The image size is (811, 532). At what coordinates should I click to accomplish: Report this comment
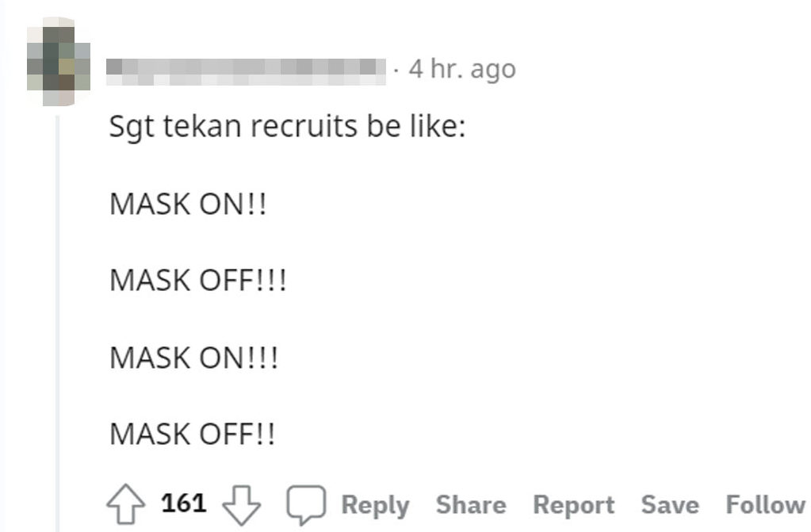573,505
